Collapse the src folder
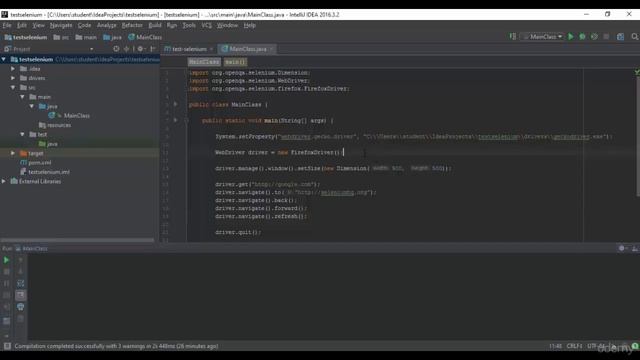640x360 pixels. click(13, 87)
